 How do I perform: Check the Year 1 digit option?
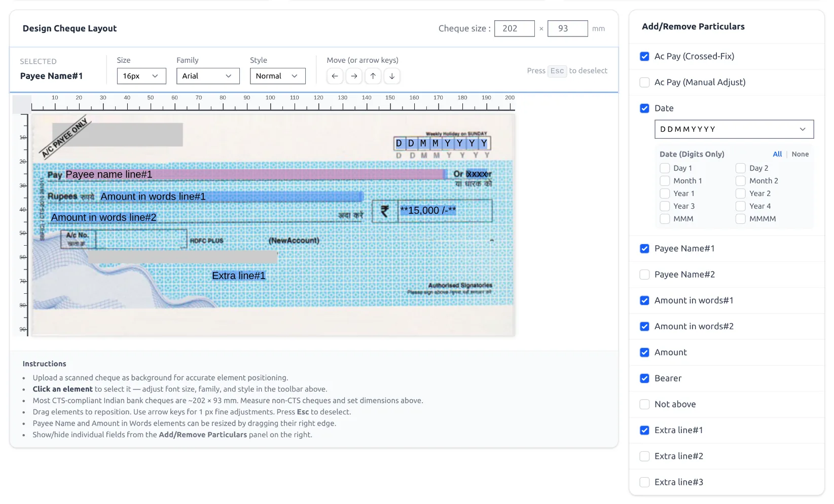pos(665,193)
